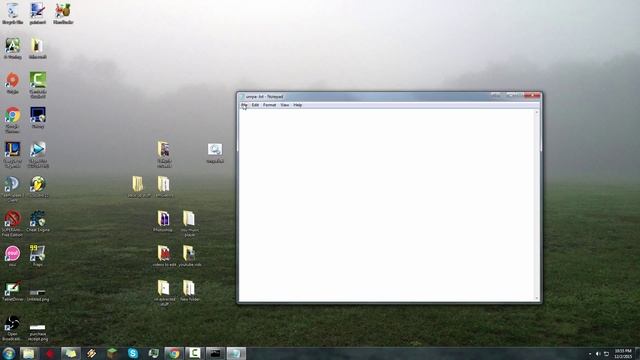640x360 pixels.
Task: Select the New folder desktop icon
Action: pyautogui.click(x=189, y=291)
